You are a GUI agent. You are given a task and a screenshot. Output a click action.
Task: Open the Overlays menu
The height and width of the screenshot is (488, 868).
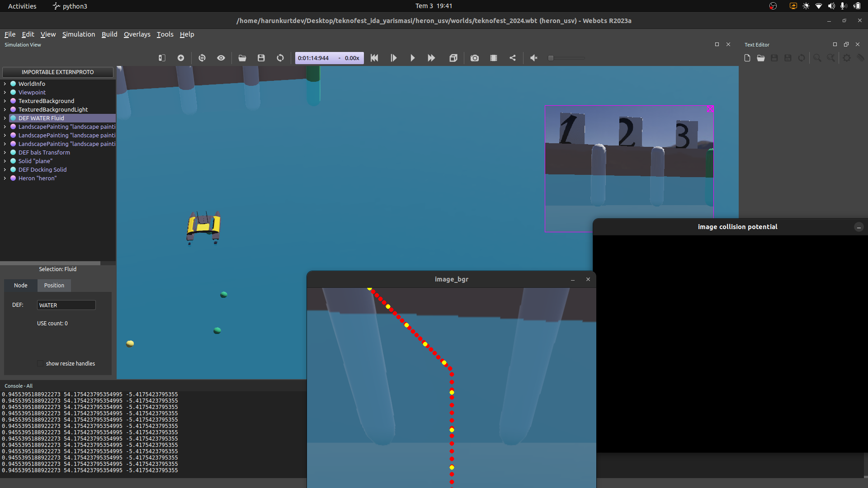[x=137, y=34]
